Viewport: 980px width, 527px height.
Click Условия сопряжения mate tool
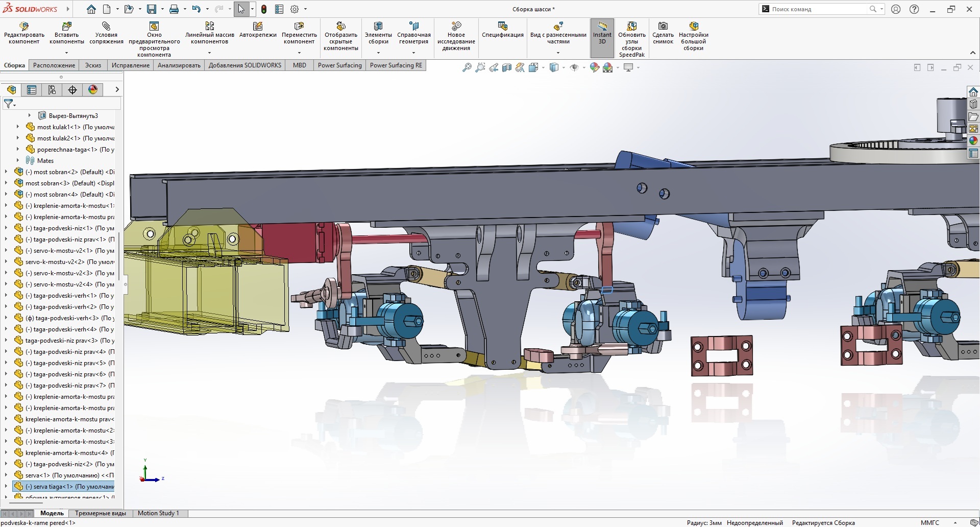click(x=106, y=33)
